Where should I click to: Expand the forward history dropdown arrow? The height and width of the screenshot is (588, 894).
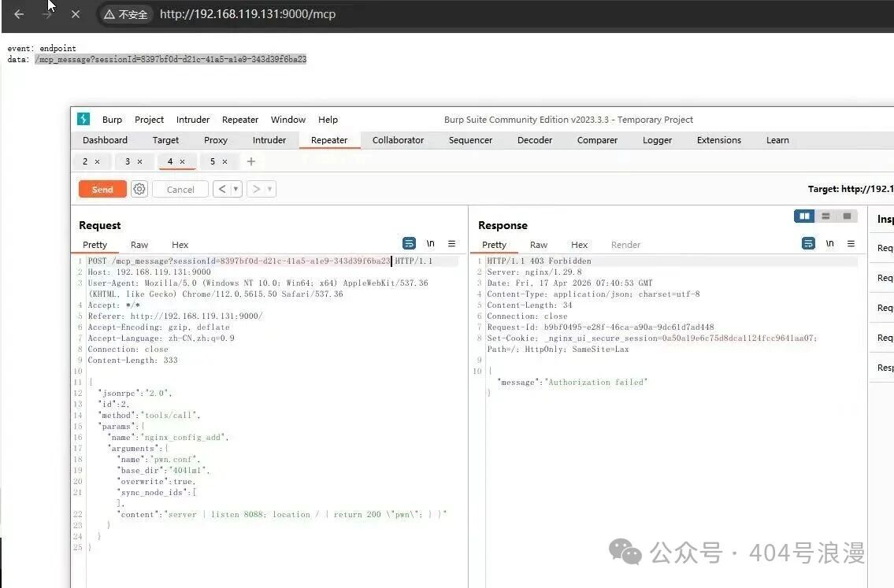(x=270, y=189)
